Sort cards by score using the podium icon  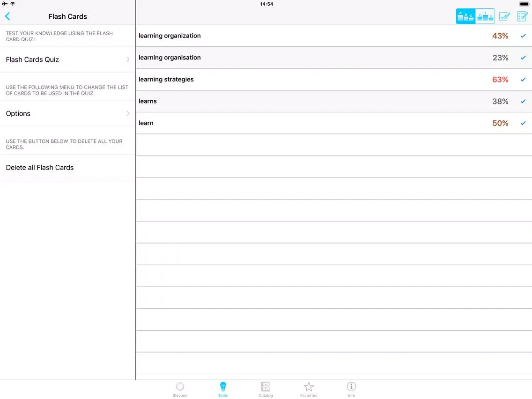point(485,16)
